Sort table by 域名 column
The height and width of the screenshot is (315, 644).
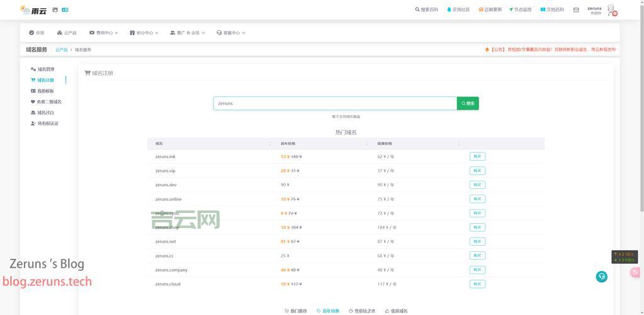pyautogui.click(x=270, y=144)
